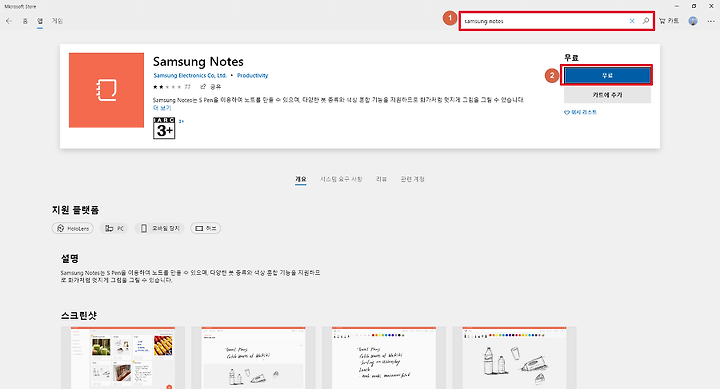
Task: Click the Samsung Notes app icon
Action: click(x=106, y=90)
